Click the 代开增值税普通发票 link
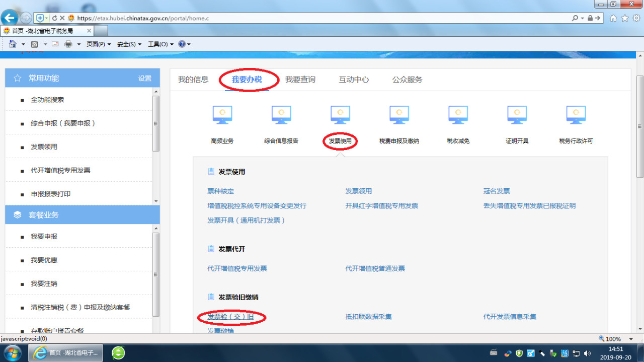 375,269
